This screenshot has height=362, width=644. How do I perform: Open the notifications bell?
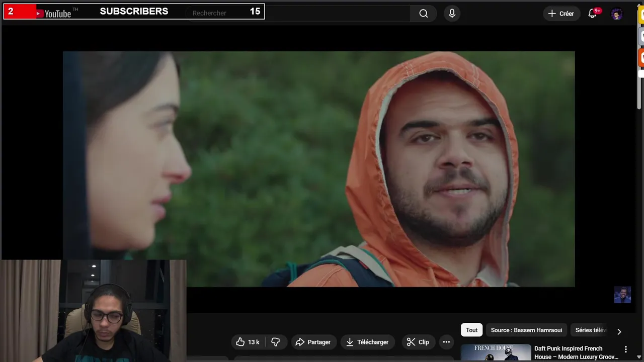click(x=593, y=14)
